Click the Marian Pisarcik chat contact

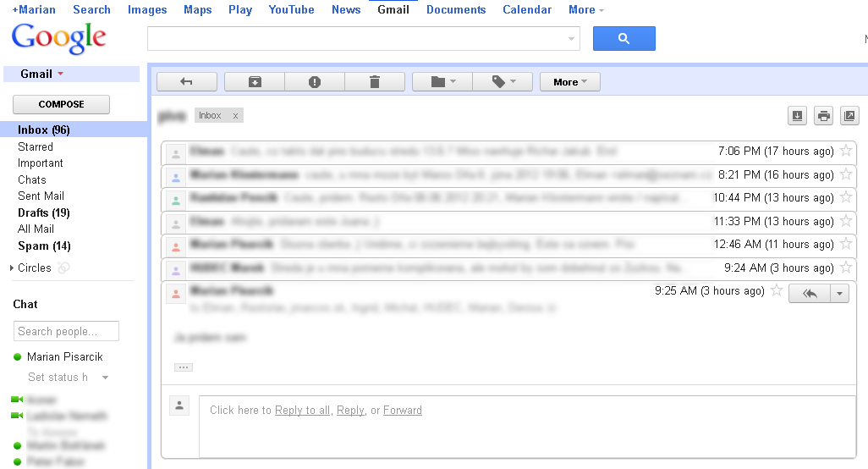65,356
